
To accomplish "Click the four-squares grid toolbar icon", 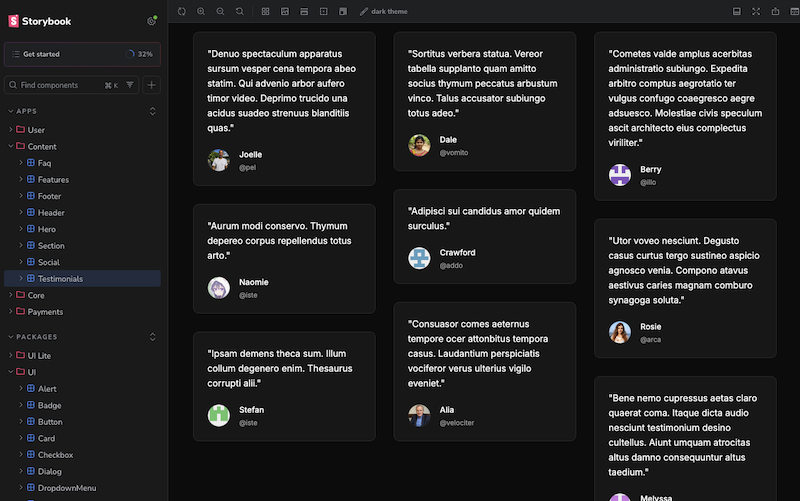I will click(x=265, y=11).
